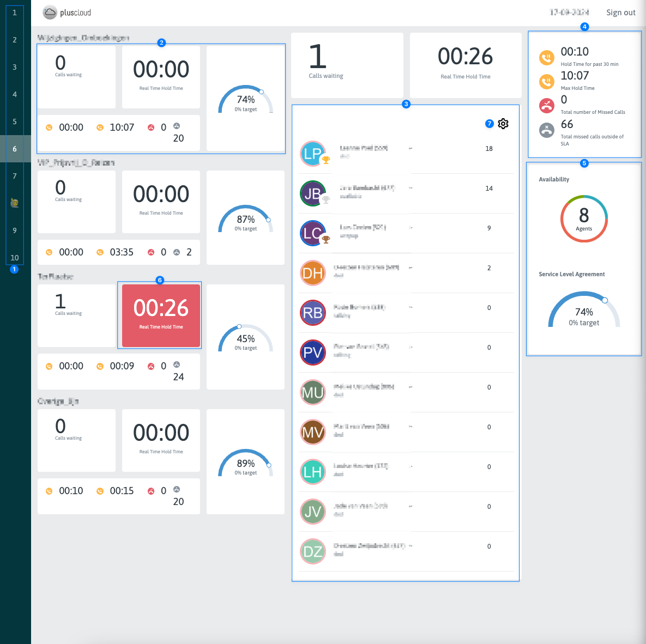This screenshot has height=644, width=646.
Task: Click the trophy badge on the LC avatar
Action: [326, 239]
